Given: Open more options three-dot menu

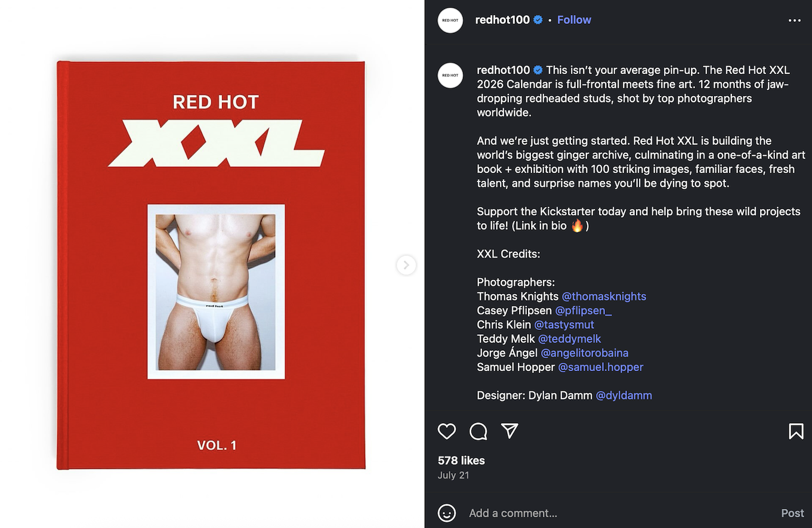Looking at the screenshot, I should click(x=795, y=20).
